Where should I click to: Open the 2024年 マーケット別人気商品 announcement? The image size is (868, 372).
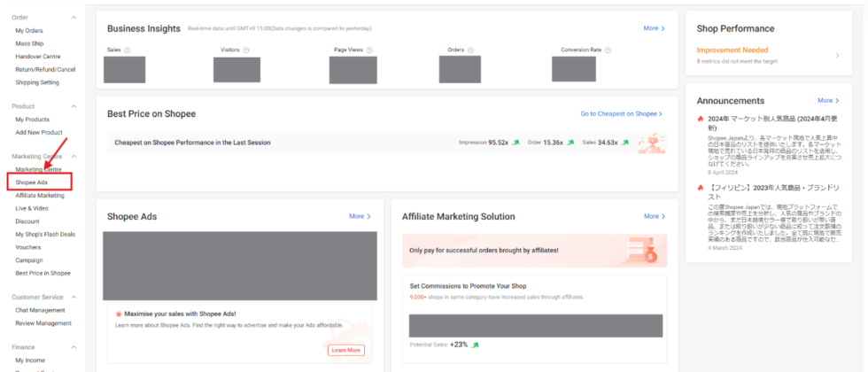772,123
